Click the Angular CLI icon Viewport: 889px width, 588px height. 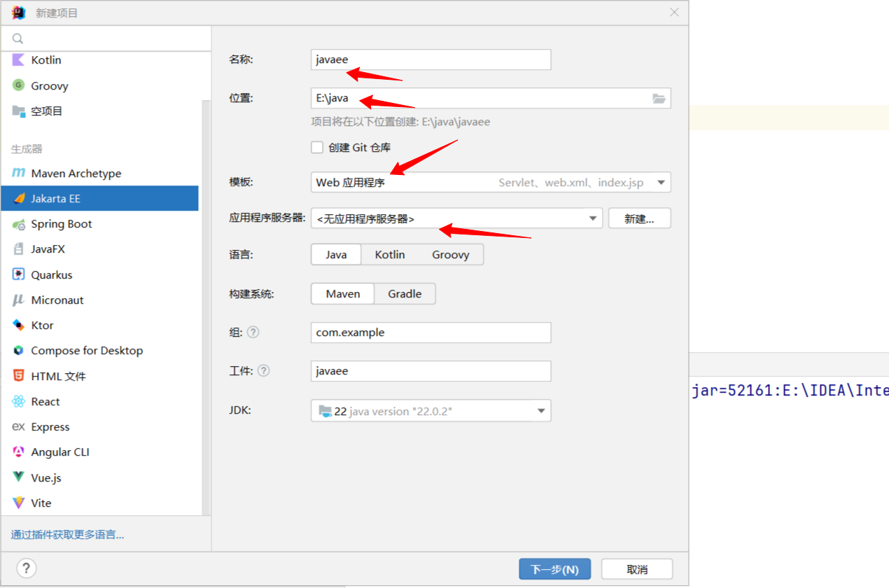click(x=18, y=452)
